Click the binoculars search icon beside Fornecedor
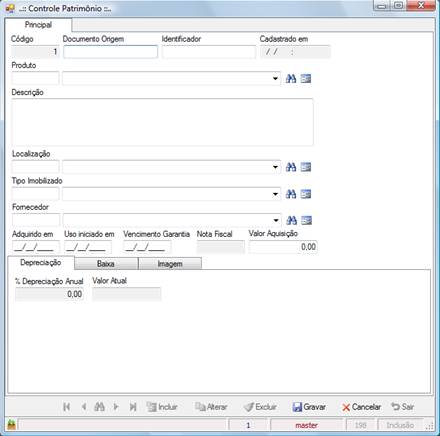Viewport: 440px width, 436px height. pos(291,220)
